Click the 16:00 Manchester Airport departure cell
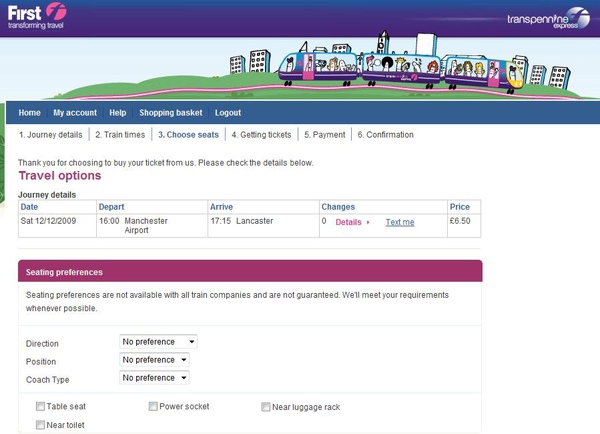The height and width of the screenshot is (434, 600). (x=152, y=226)
